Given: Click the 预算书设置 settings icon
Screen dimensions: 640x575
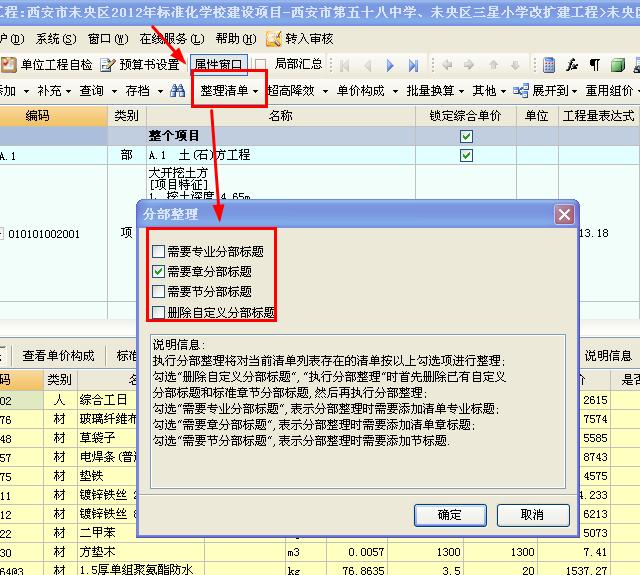Looking at the screenshot, I should 108,64.
